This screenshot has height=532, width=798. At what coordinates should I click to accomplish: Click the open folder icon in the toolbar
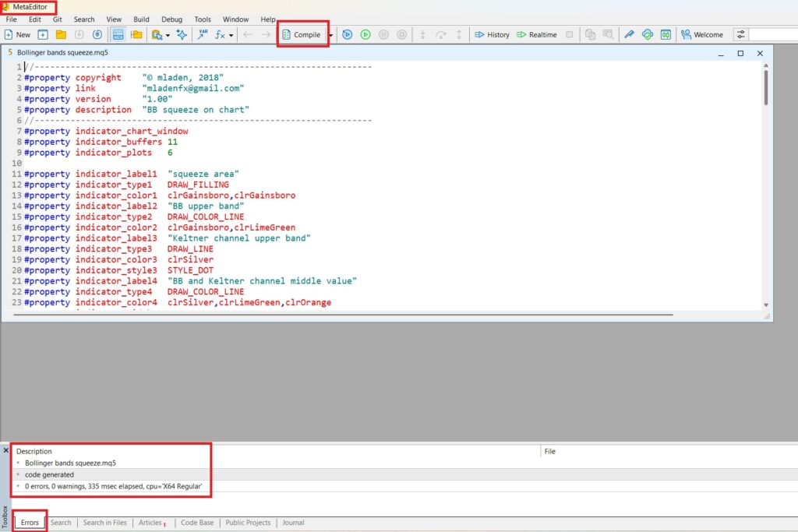[x=61, y=35]
